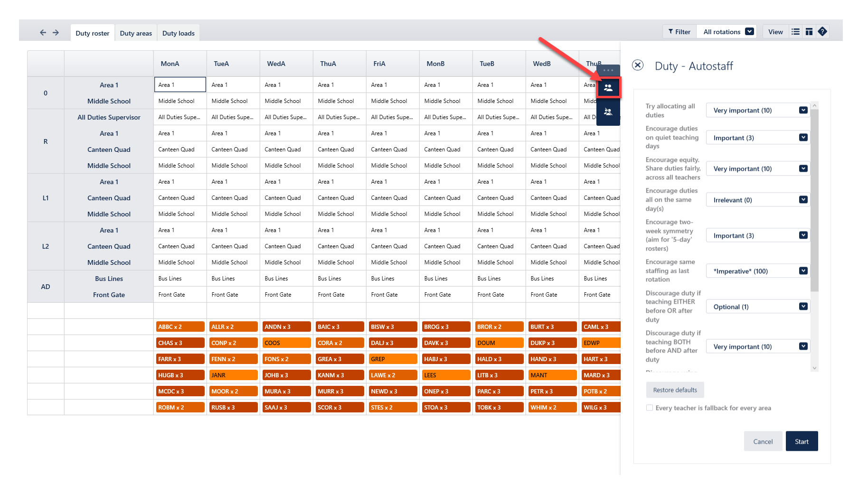
Task: Go forward with the right arrow
Action: tap(56, 33)
